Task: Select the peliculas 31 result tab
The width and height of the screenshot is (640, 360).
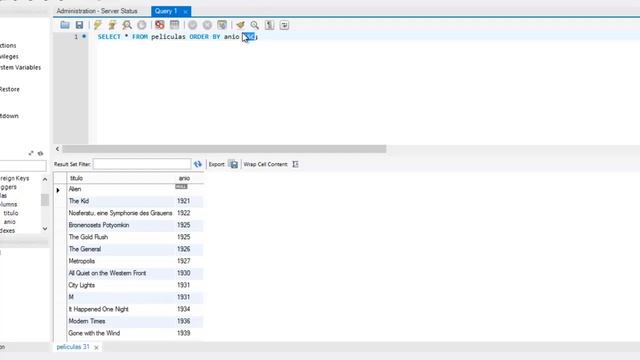Action: pos(73,347)
